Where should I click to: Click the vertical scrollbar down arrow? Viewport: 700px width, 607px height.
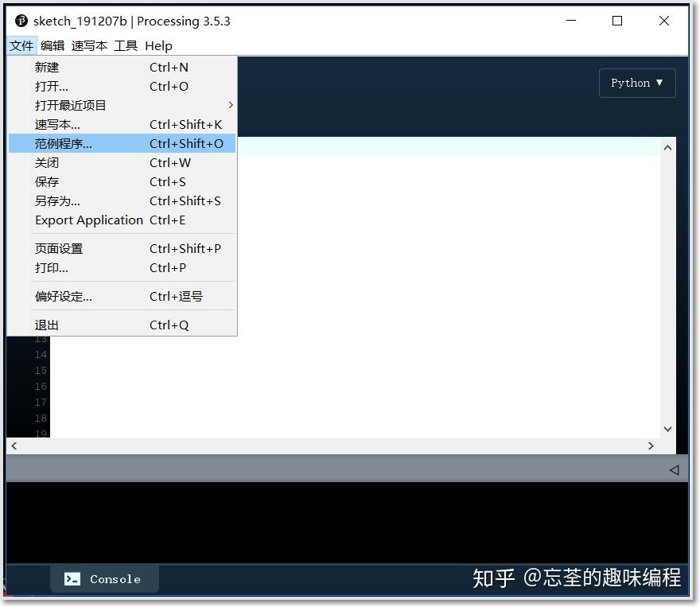click(668, 428)
